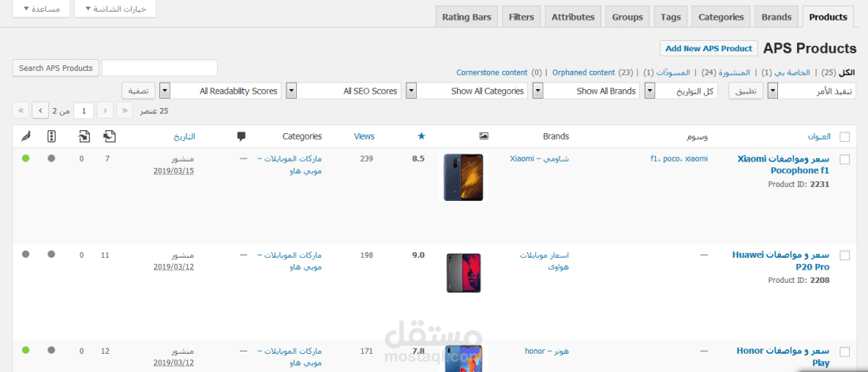
Task: Click green readability dot in Xiaomi Pocophone row
Action: click(x=25, y=158)
